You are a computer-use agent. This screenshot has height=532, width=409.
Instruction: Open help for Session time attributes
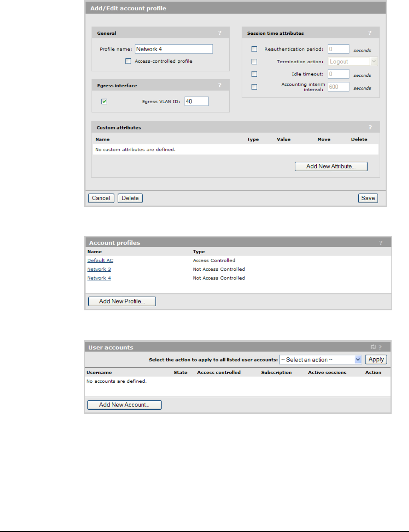(370, 33)
